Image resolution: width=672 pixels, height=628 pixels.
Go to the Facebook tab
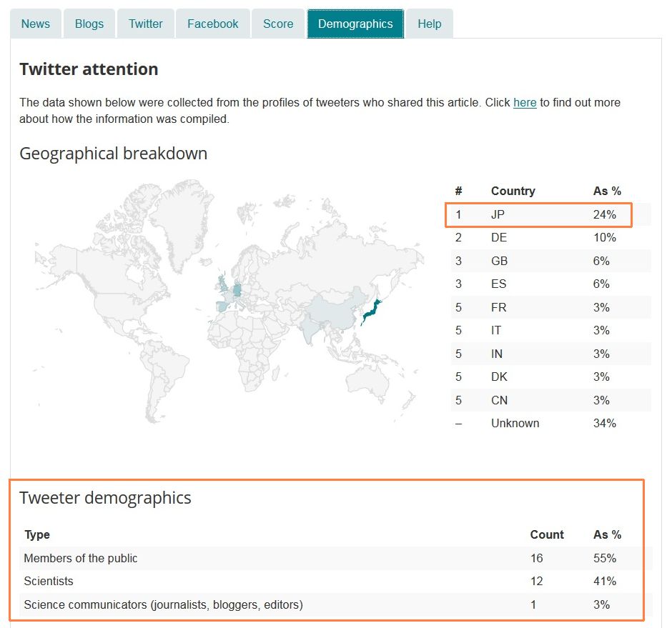pyautogui.click(x=213, y=24)
